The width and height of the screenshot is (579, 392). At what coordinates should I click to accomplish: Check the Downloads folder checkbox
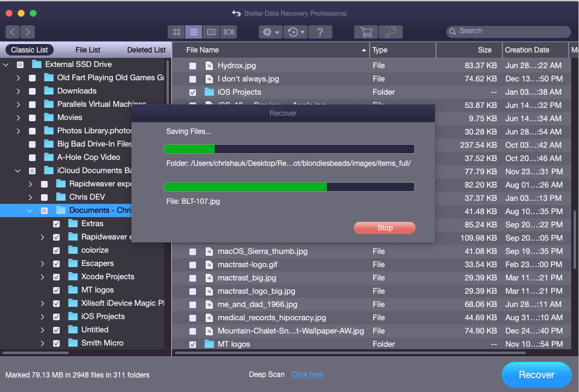pos(32,92)
